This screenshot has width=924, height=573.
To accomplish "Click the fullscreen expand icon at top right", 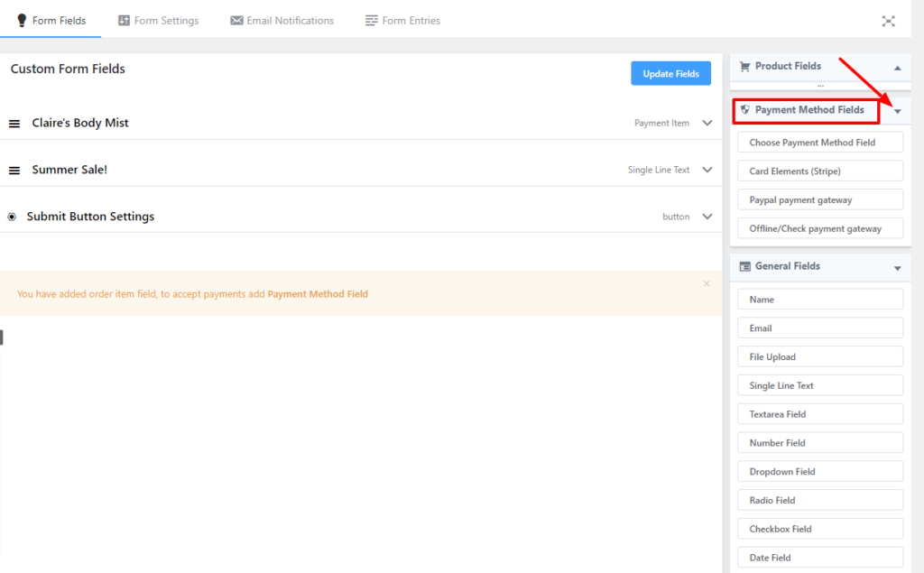I will click(889, 21).
